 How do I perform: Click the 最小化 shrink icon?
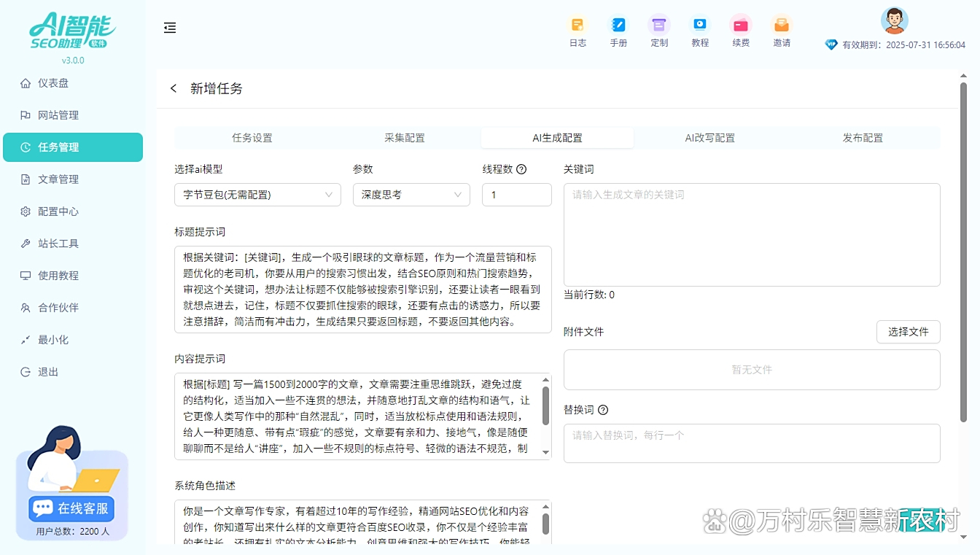click(x=26, y=340)
